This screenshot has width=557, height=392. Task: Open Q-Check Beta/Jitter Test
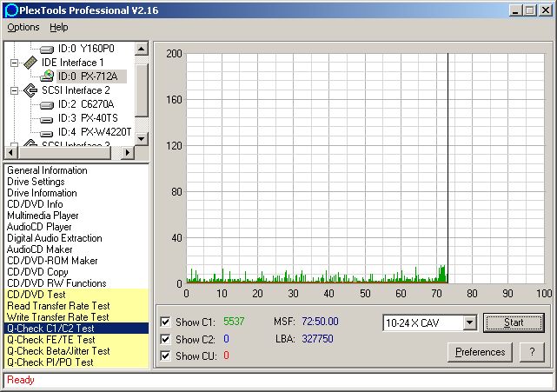pyautogui.click(x=76, y=351)
